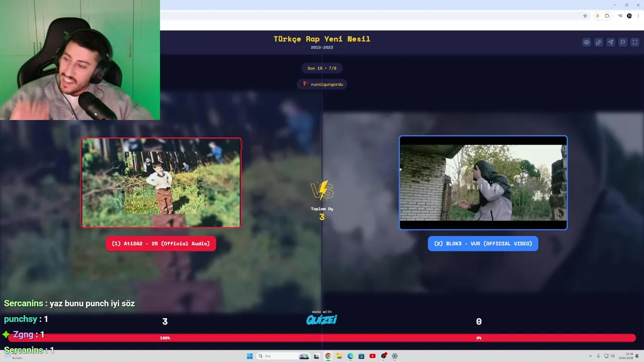
Task: Open Microsoft Edge from the taskbar
Action: tap(350, 356)
